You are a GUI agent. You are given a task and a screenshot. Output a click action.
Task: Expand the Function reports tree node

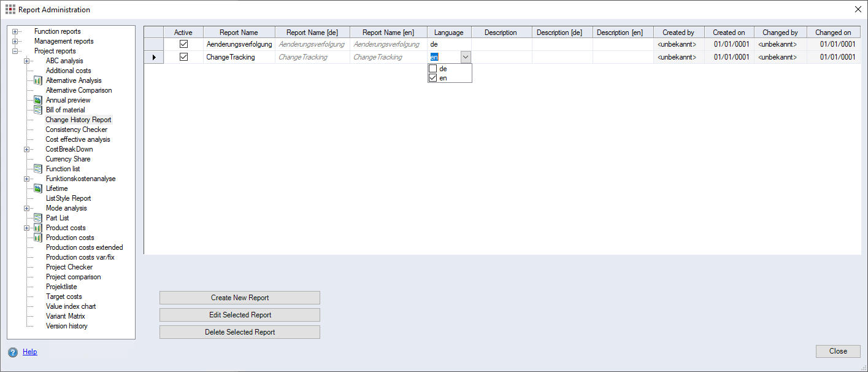click(15, 31)
